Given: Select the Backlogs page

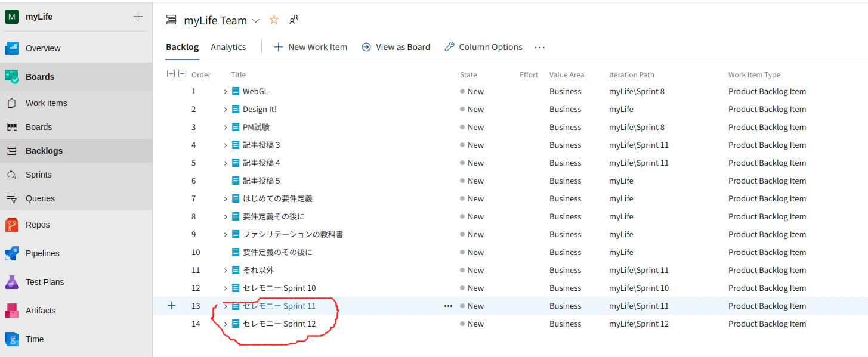Looking at the screenshot, I should (44, 151).
